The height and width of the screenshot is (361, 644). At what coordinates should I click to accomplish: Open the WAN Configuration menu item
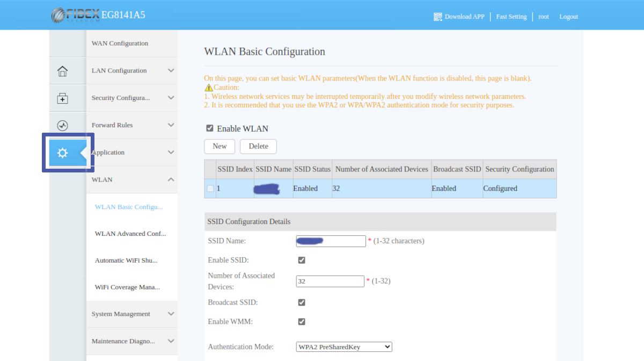[x=120, y=44]
